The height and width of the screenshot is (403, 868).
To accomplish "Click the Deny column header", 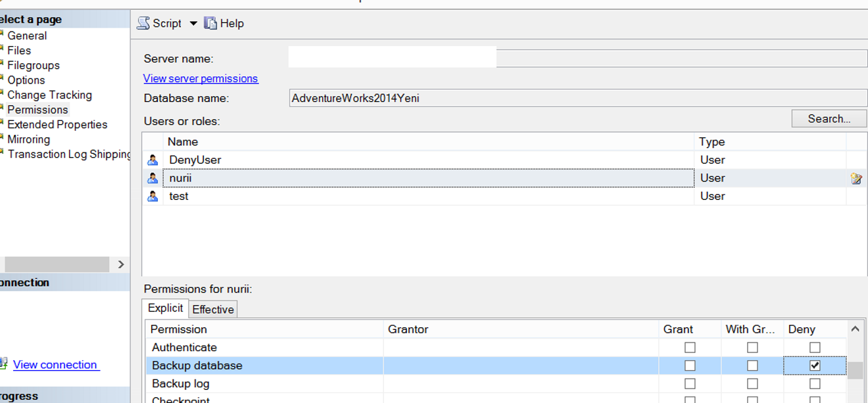I will [815, 329].
